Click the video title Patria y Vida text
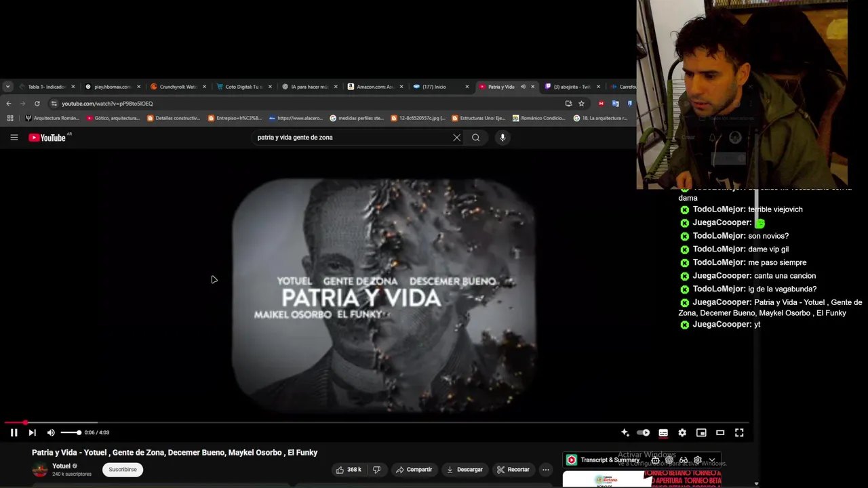 tap(174, 453)
